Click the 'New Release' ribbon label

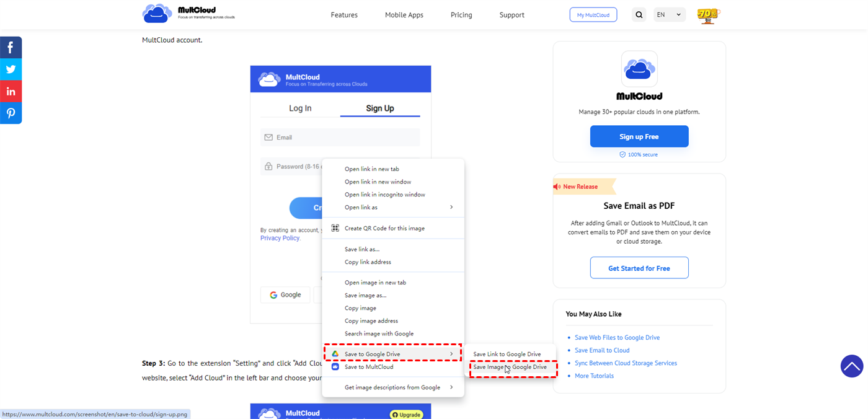[x=580, y=187]
